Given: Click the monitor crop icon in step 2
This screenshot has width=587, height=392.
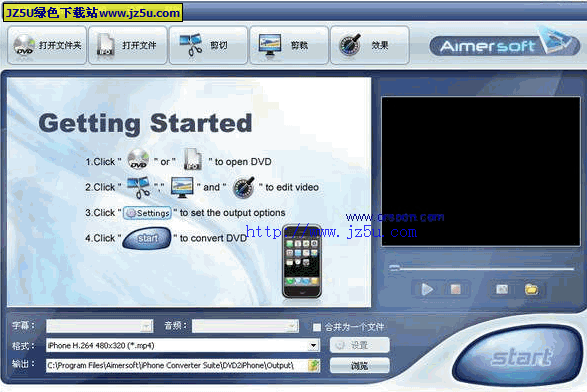Looking at the screenshot, I should pos(182,187).
